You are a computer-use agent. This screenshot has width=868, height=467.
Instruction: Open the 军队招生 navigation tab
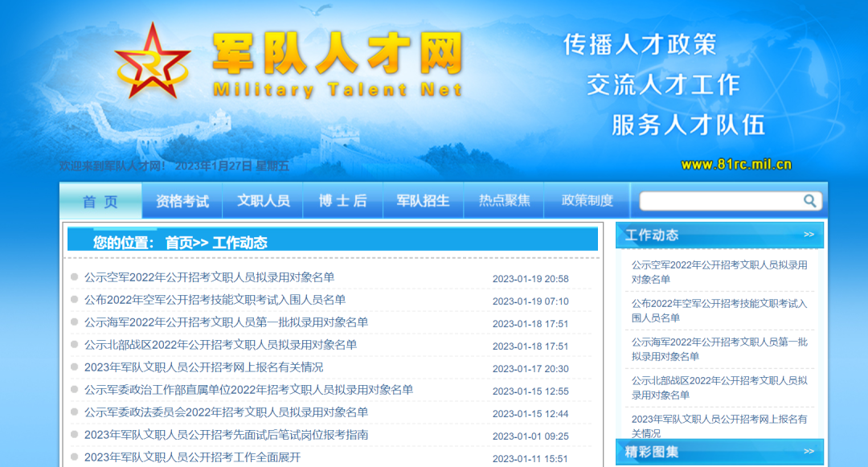pyautogui.click(x=424, y=201)
